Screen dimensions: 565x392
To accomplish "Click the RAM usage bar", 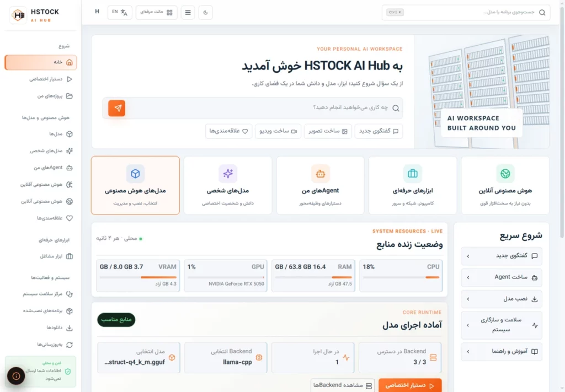I will [x=313, y=277].
